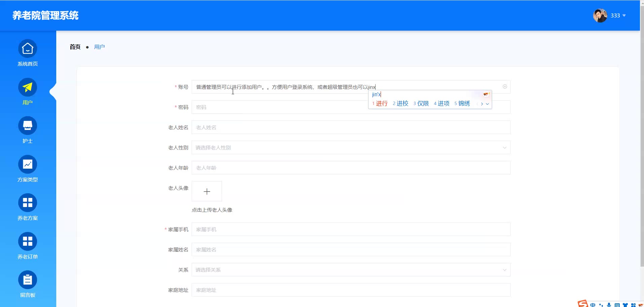
Task: Open the 老人性别 dropdown
Action: tap(351, 148)
